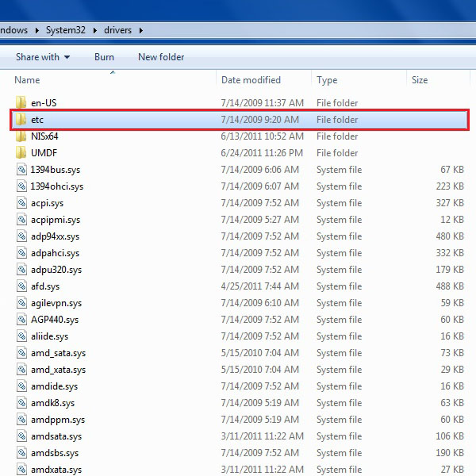The width and height of the screenshot is (476, 476).
Task: Click the amd_sata.sys file icon
Action: (21, 353)
